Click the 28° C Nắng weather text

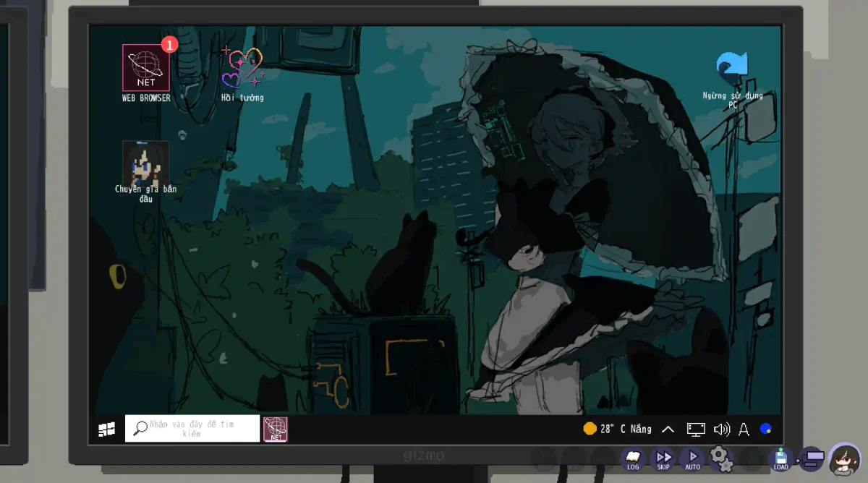pos(626,429)
